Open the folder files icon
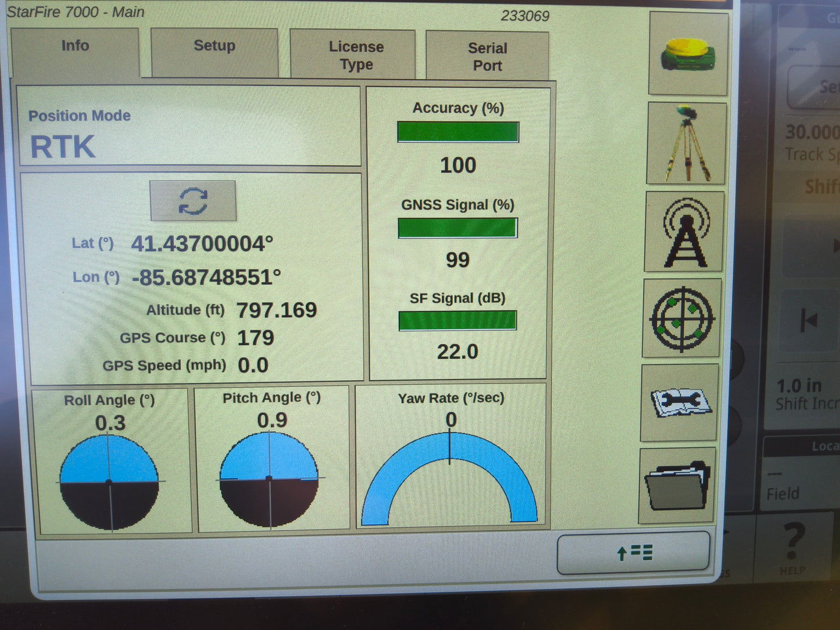Image resolution: width=840 pixels, height=630 pixels. tap(677, 486)
